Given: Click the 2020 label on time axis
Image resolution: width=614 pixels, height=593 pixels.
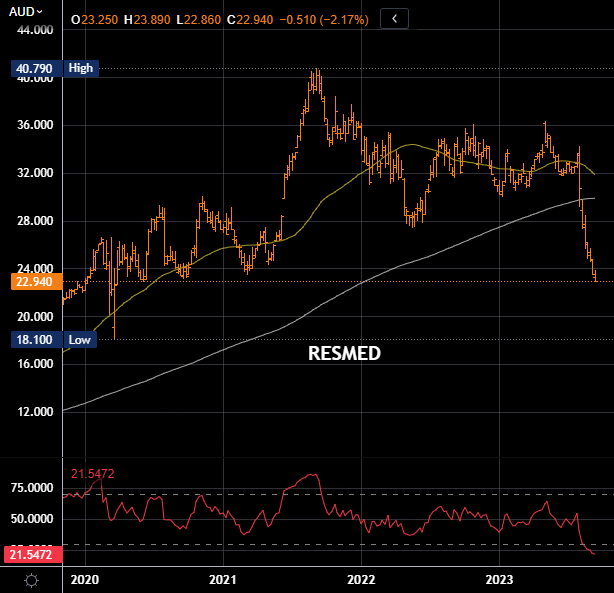Looking at the screenshot, I should click(86, 580).
